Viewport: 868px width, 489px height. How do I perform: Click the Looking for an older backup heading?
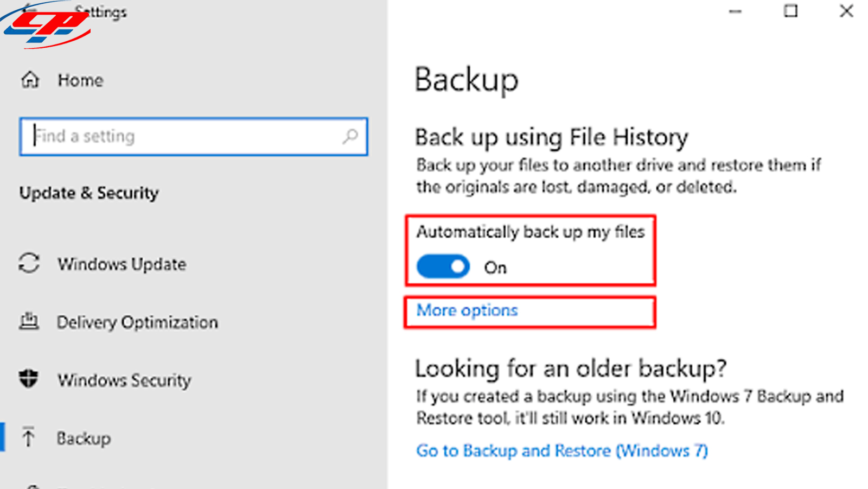point(571,369)
